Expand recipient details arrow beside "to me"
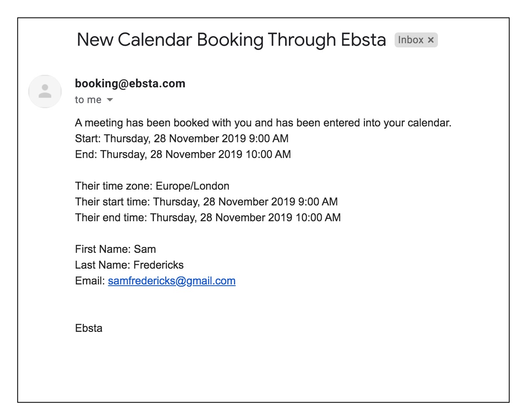Viewport: 527px width, 420px height. [x=110, y=100]
